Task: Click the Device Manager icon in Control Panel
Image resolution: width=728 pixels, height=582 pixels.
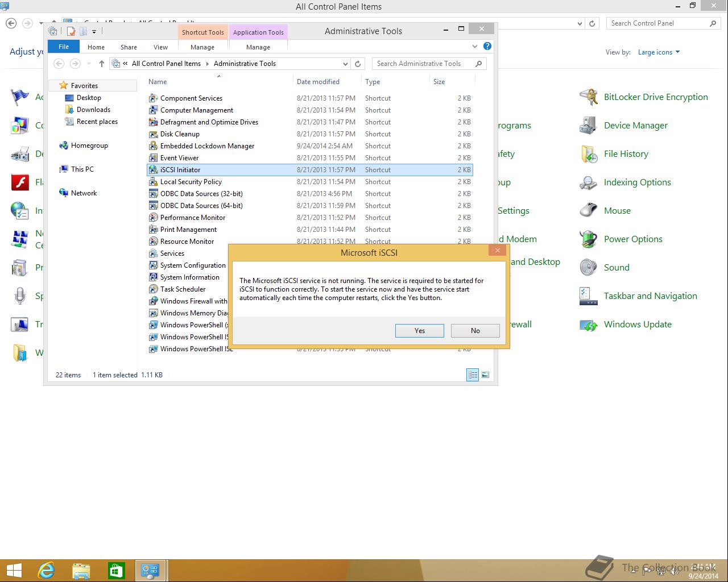Action: 589,126
